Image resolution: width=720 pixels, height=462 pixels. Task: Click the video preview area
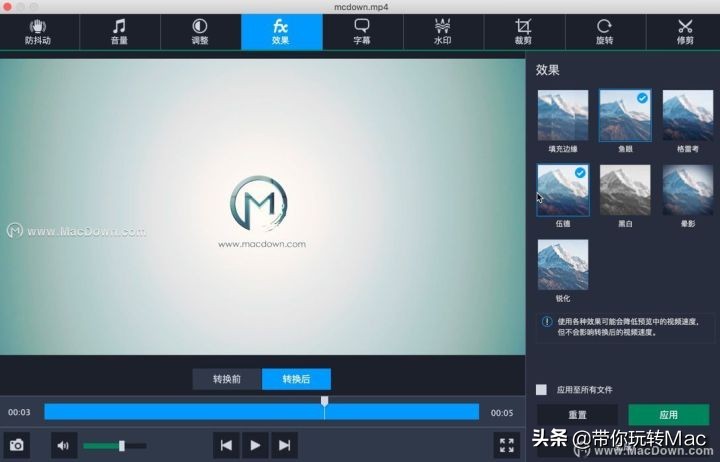[263, 207]
